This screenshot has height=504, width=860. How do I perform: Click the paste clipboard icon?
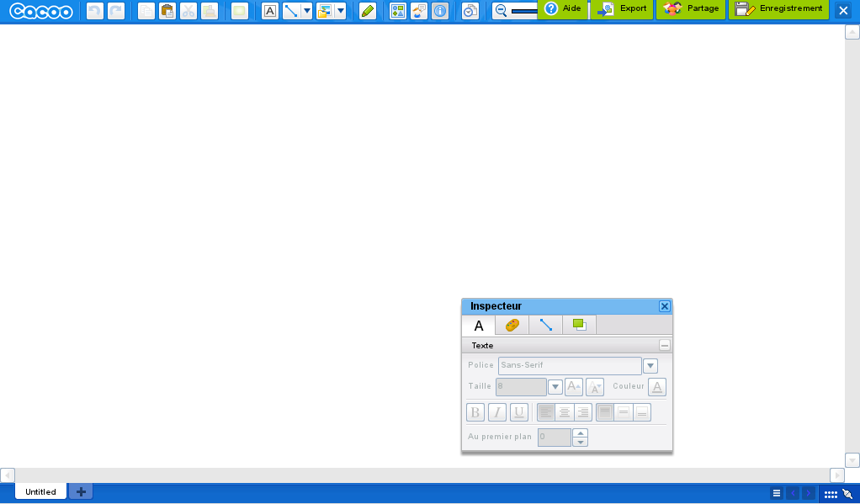tap(167, 11)
